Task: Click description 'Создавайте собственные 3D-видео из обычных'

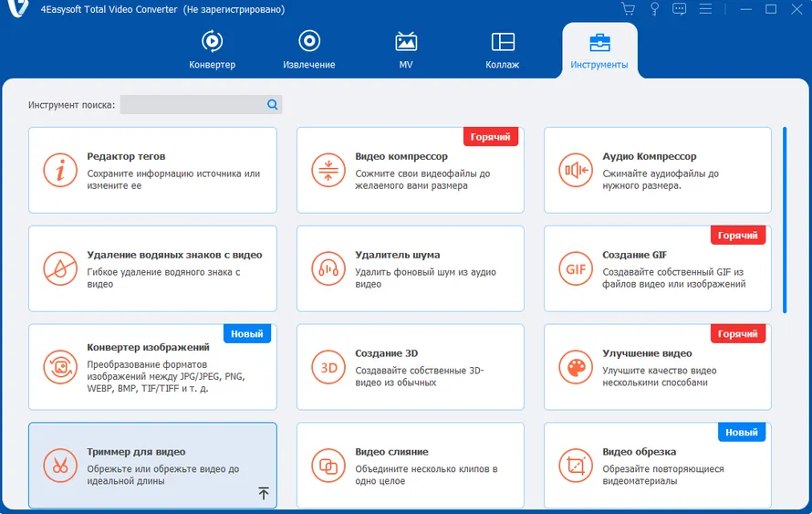Action: tap(420, 376)
